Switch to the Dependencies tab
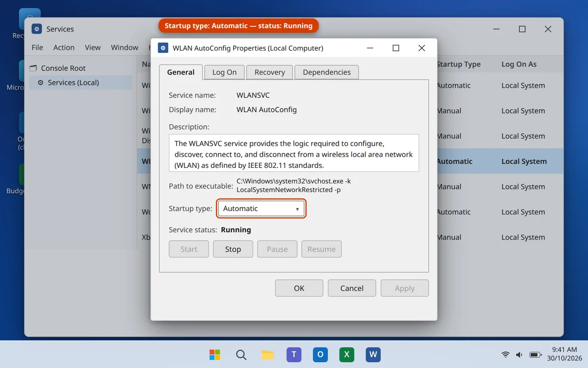This screenshot has height=368, width=588. pyautogui.click(x=327, y=72)
